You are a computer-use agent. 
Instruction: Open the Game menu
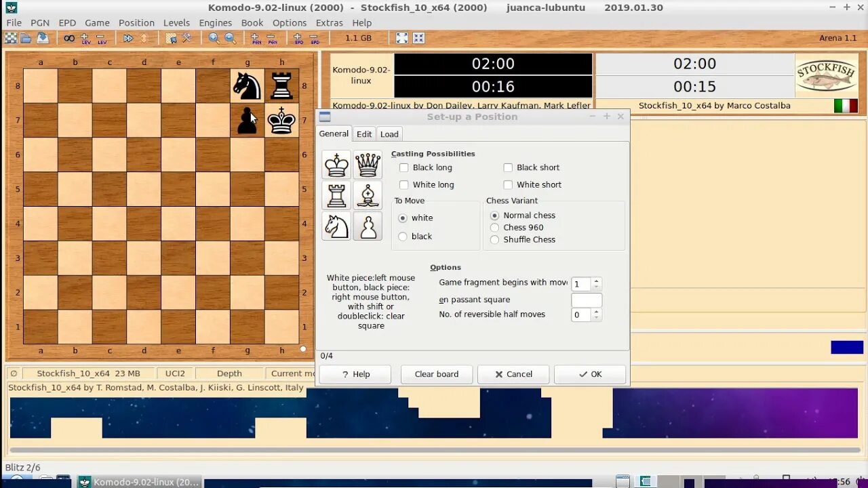(97, 22)
